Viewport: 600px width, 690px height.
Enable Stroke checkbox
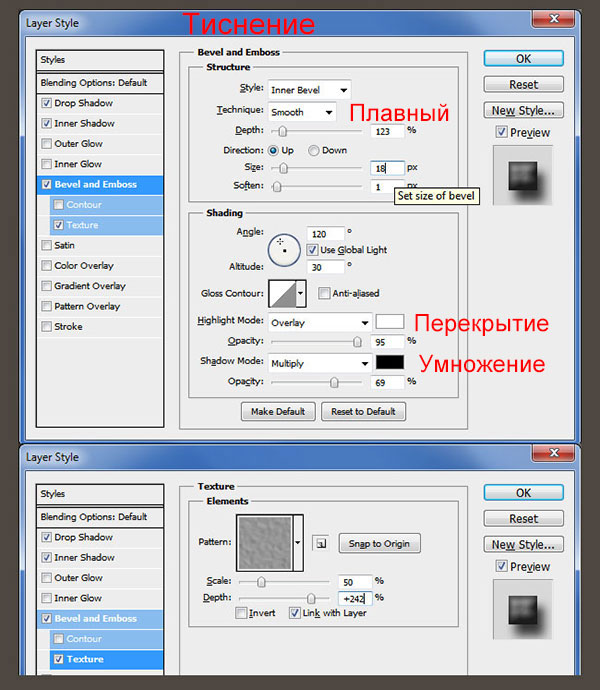[46, 326]
